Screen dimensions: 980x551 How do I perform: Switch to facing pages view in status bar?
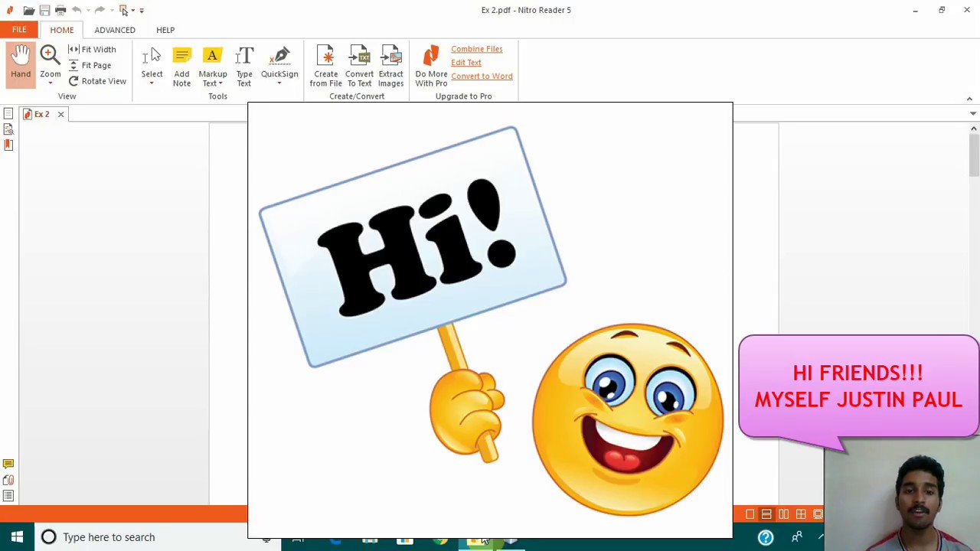pos(783,514)
